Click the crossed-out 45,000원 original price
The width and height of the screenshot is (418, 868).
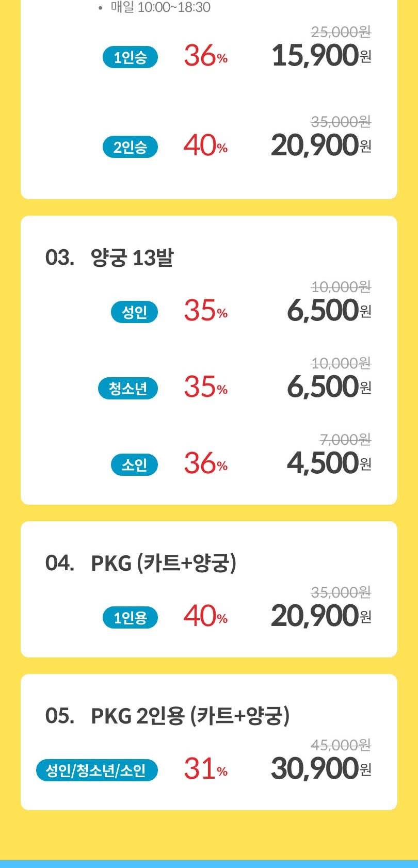tap(341, 745)
